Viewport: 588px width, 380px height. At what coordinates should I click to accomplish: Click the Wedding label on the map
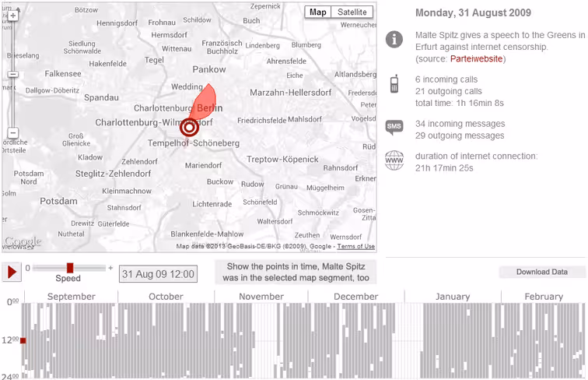[x=187, y=86]
